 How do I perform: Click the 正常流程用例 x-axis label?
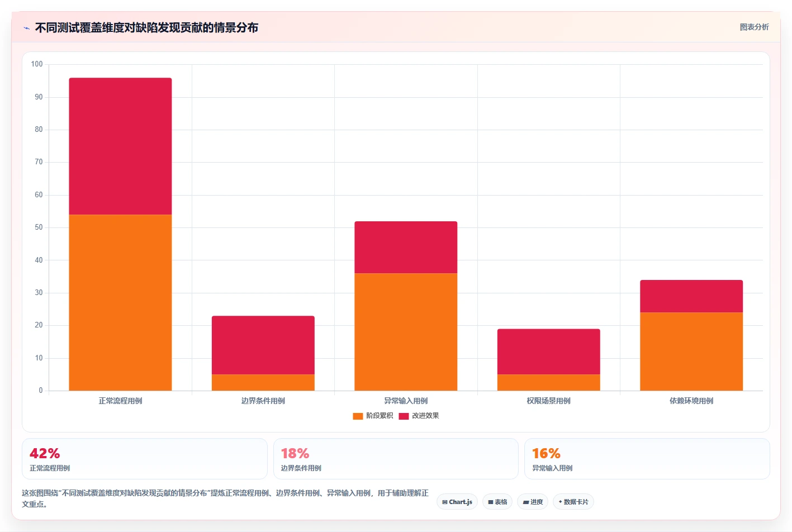[120, 401]
